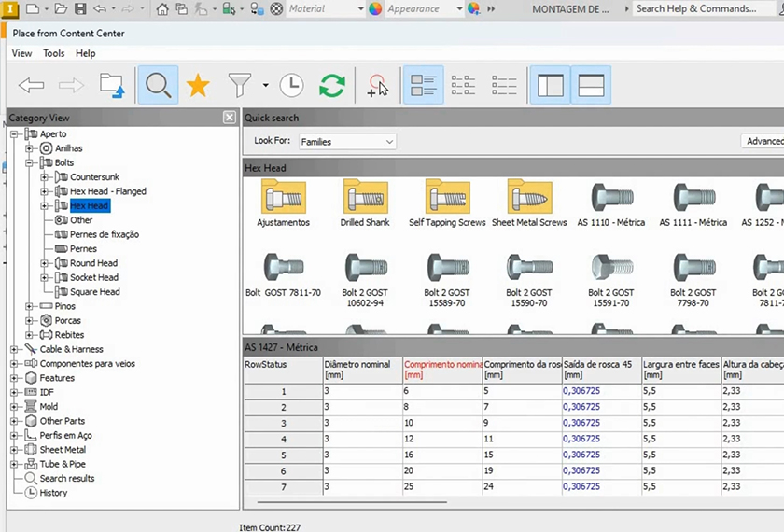
Task: Click the Advanced search button
Action: pos(763,141)
